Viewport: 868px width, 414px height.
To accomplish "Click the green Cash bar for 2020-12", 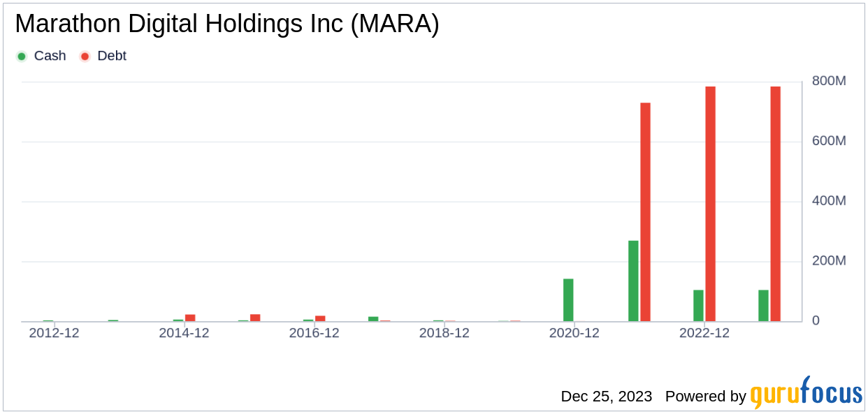I will click(568, 300).
